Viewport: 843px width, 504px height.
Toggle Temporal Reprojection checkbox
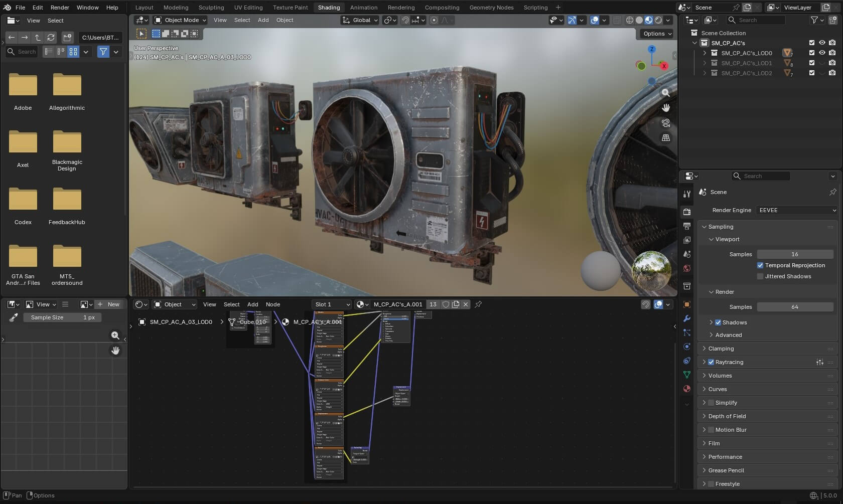click(x=760, y=265)
